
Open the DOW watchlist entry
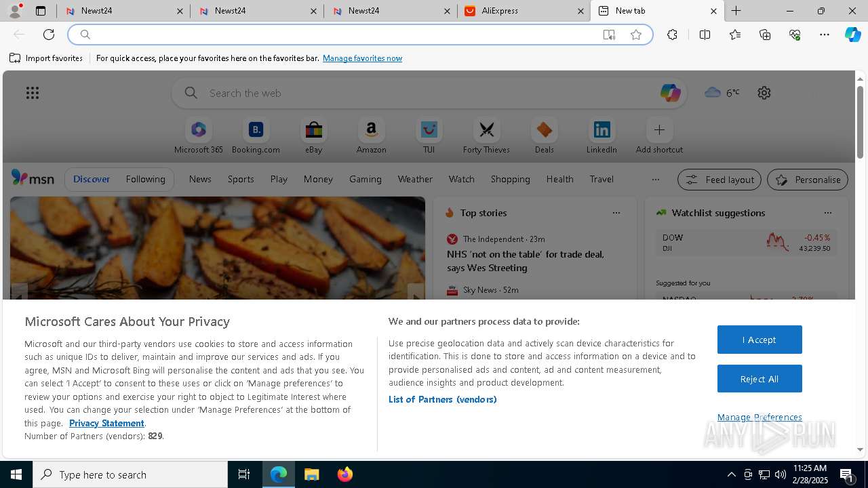click(746, 243)
